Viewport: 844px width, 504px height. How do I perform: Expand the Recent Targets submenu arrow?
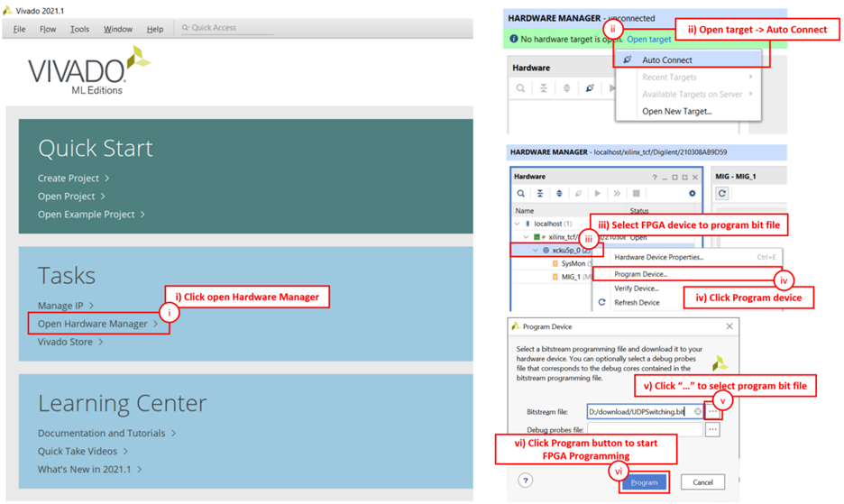click(750, 77)
